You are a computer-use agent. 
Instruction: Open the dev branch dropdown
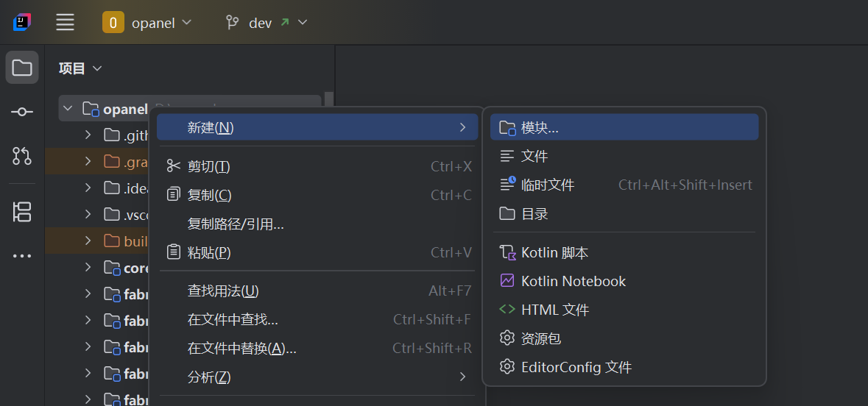(x=266, y=23)
